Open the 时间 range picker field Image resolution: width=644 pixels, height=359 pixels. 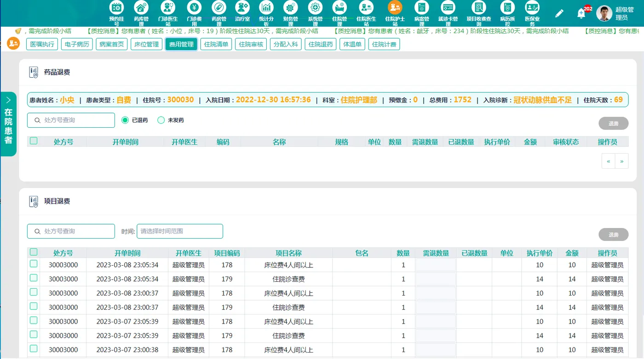click(180, 231)
